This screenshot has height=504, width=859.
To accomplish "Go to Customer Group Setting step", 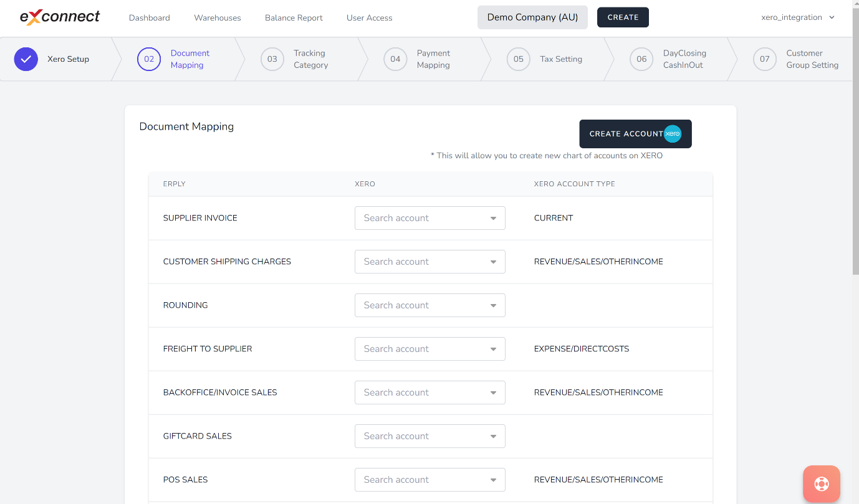I will pyautogui.click(x=812, y=59).
